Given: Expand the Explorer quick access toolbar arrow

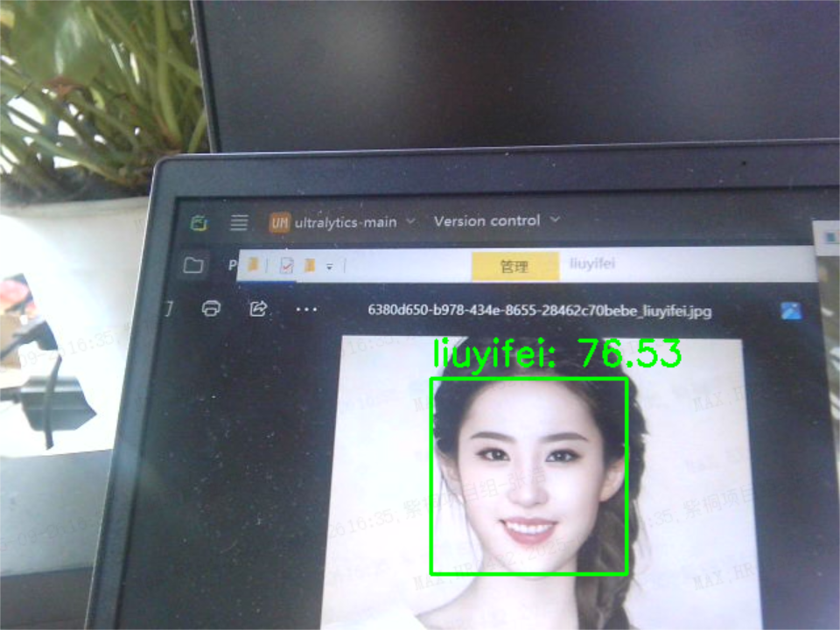Looking at the screenshot, I should pyautogui.click(x=330, y=266).
